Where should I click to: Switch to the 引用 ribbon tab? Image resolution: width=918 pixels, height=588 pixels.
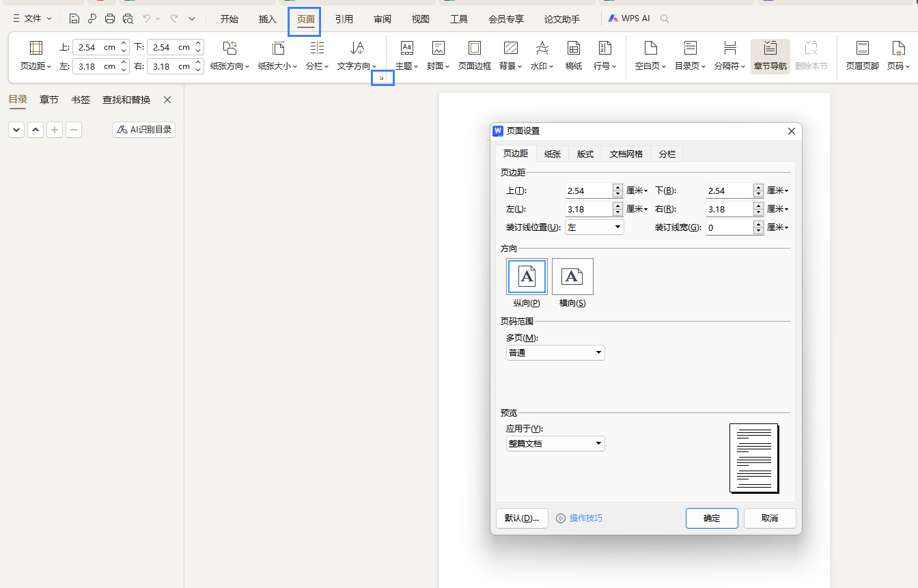point(344,19)
